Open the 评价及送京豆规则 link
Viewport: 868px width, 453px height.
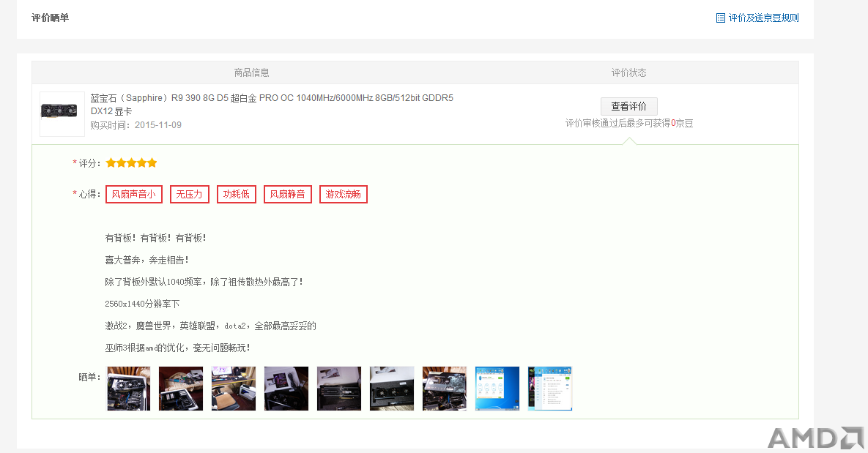[763, 18]
